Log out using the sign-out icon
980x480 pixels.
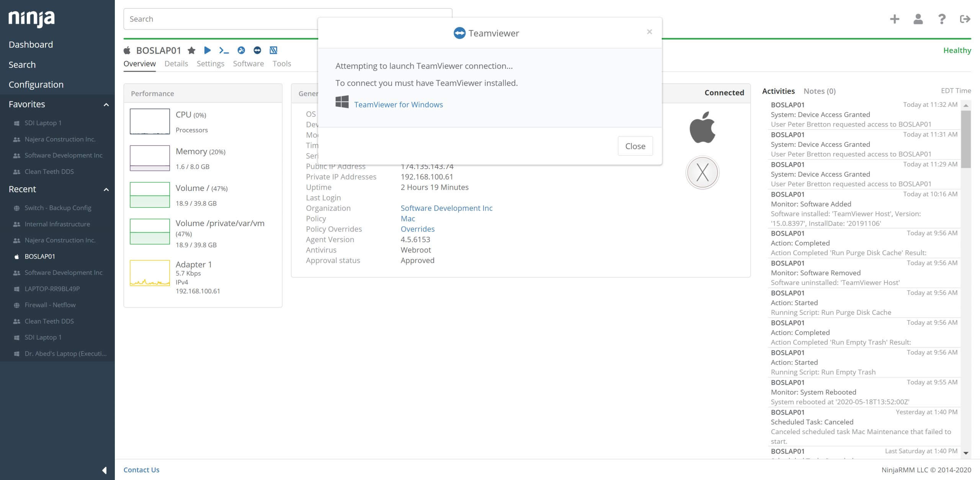coord(965,19)
